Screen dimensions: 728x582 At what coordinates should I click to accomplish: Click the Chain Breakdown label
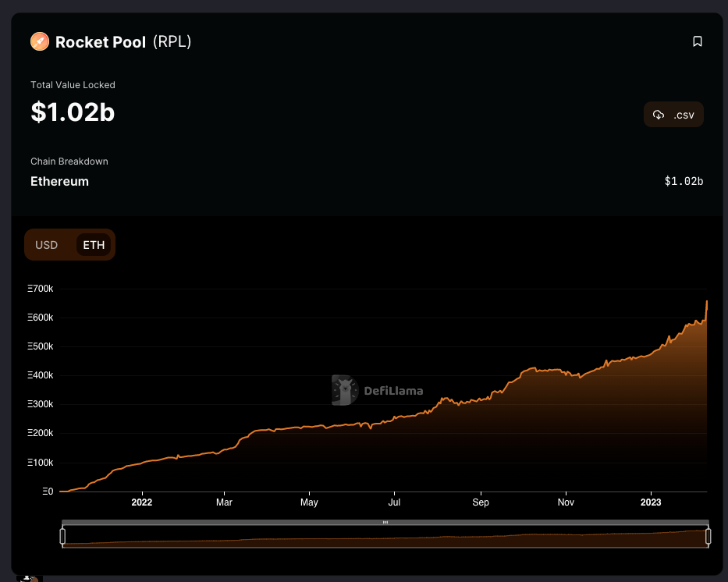coord(69,161)
